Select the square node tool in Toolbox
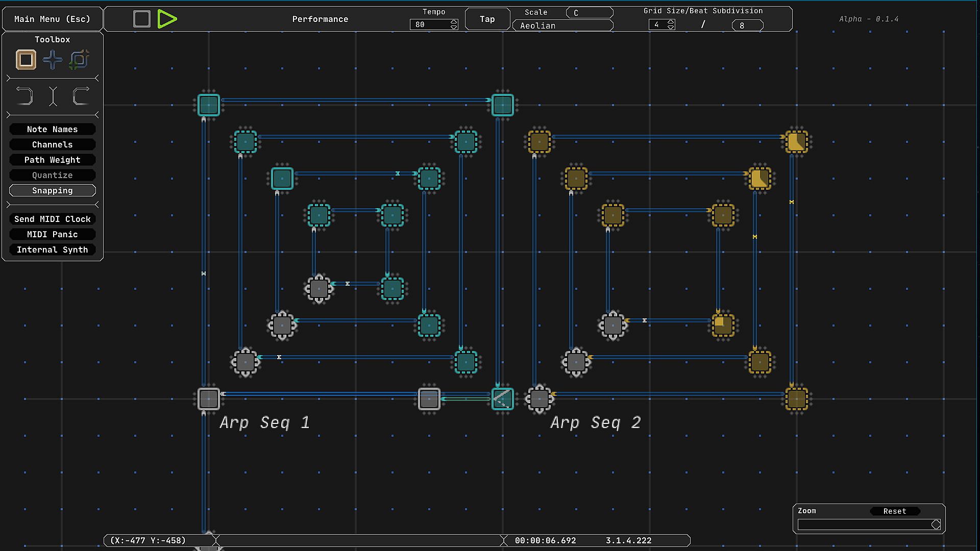The height and width of the screenshot is (551, 980). (x=26, y=60)
